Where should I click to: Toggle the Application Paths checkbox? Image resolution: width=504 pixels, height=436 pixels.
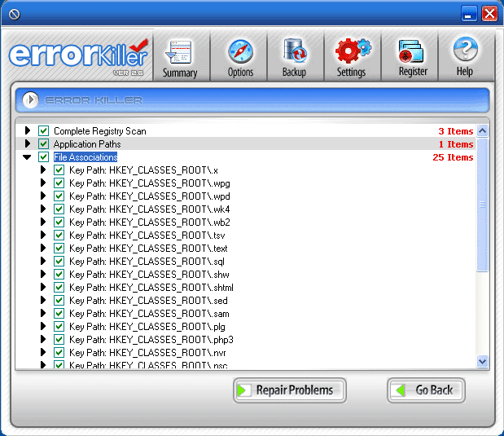[44, 144]
